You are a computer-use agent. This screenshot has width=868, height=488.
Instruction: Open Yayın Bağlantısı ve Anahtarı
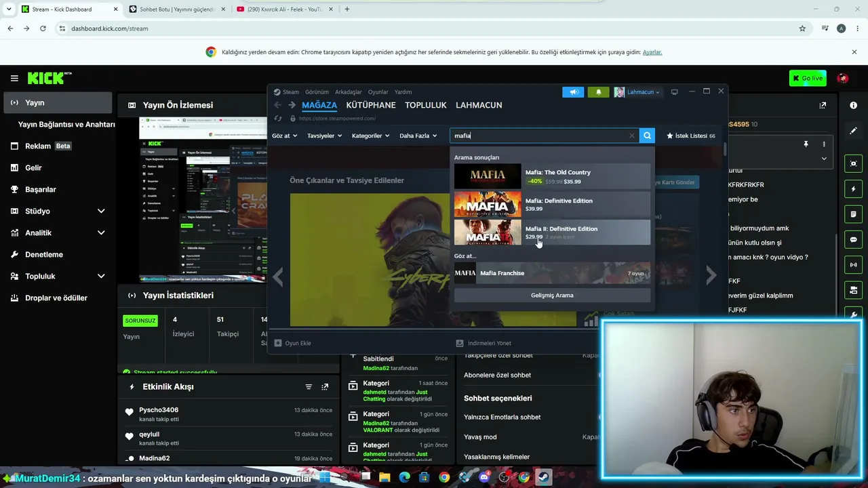[x=66, y=125]
